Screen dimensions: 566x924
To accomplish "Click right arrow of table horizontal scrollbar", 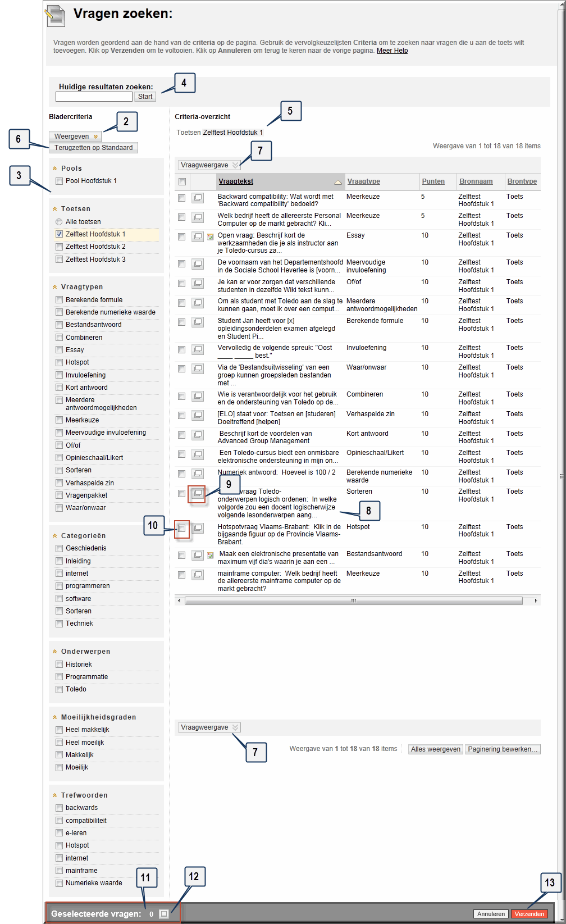I will click(x=536, y=601).
